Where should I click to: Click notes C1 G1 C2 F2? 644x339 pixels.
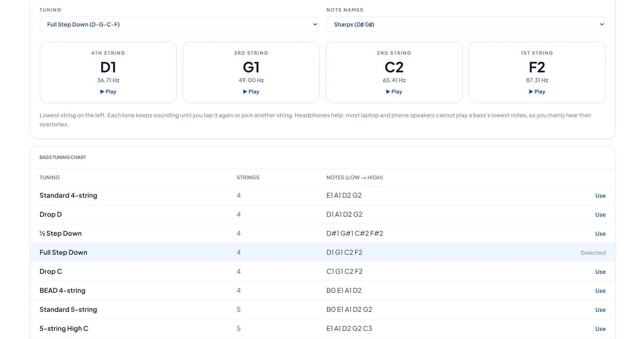[x=345, y=271]
